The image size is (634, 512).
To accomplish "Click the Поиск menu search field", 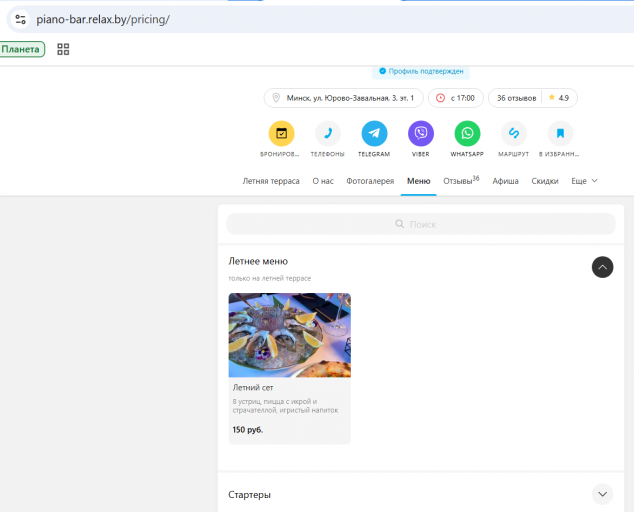I will coord(421,224).
